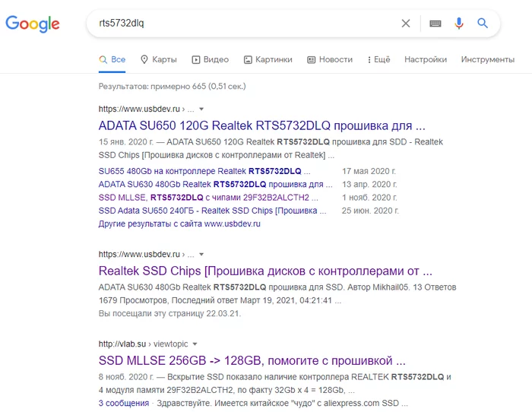Click date 13 апр. 2020 г.
Viewport: 532px width, 412px height.
click(x=369, y=184)
